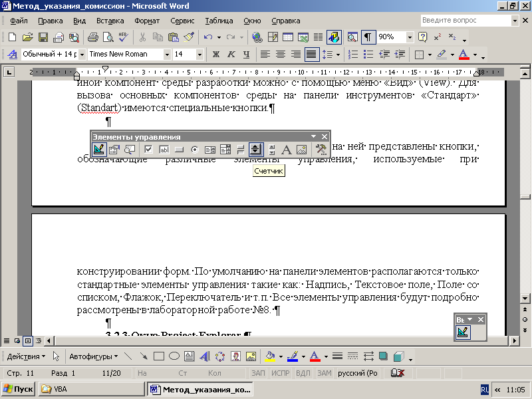The width and height of the screenshot is (532, 399).
Task: Insert the Счетчик spin button control
Action: coord(256,149)
